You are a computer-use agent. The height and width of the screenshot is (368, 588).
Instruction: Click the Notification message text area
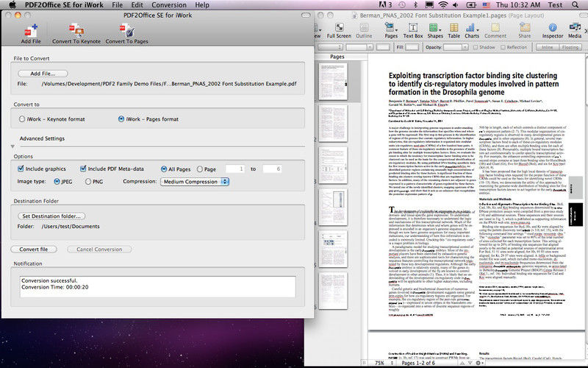pyautogui.click(x=157, y=287)
